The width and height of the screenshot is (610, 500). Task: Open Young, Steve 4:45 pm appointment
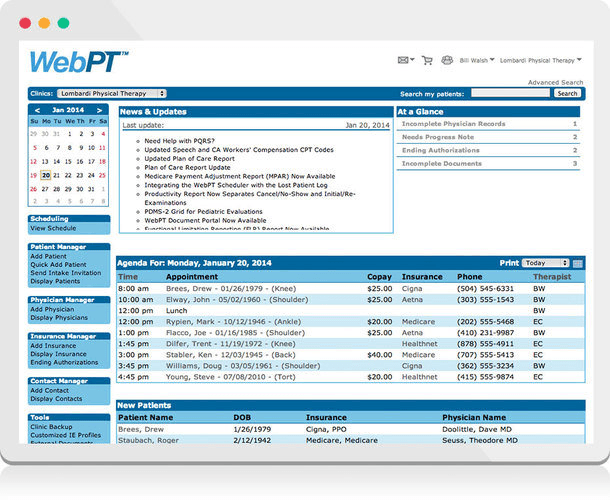pos(231,377)
